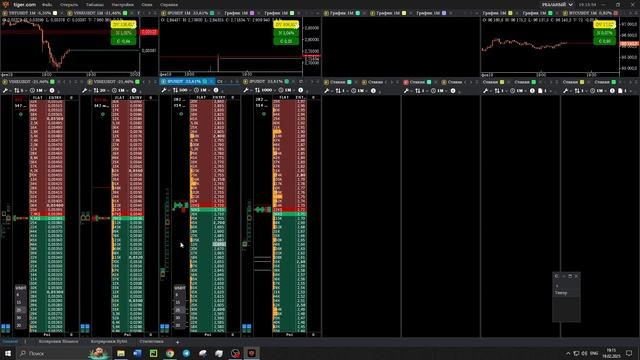This screenshot has width=640, height=360.
Task: Open the Таблицы menu
Action: [95, 4]
